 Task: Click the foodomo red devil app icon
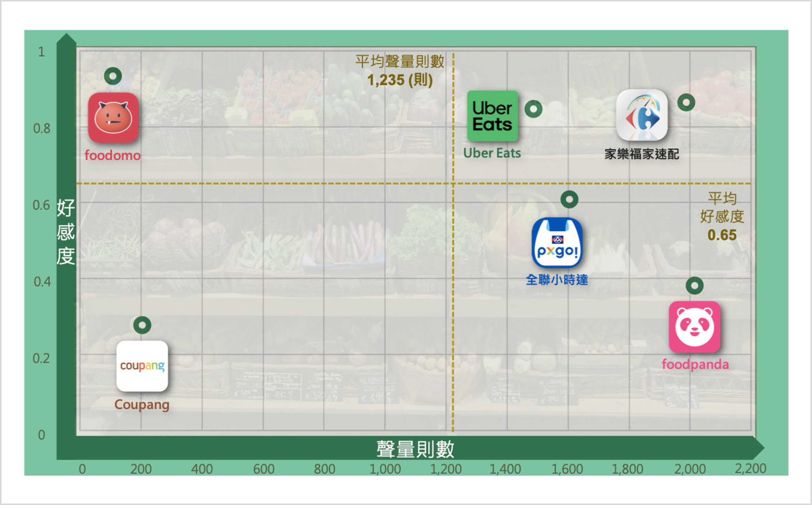(x=113, y=118)
